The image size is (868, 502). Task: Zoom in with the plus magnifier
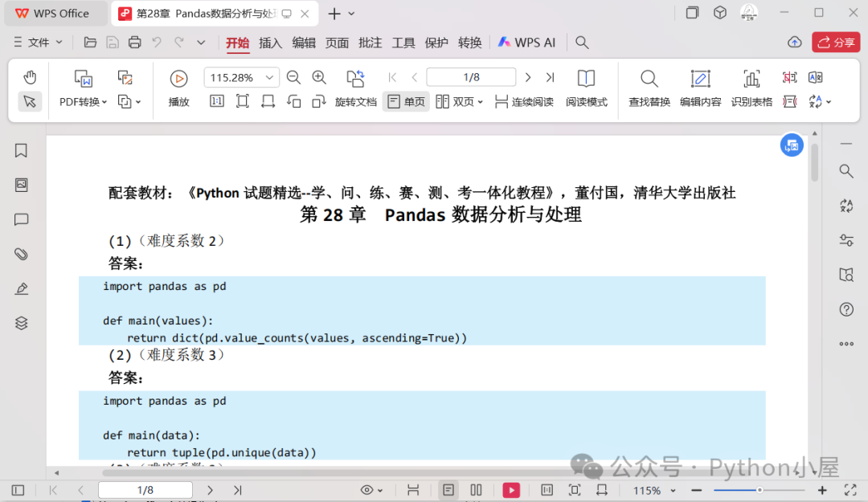[319, 77]
